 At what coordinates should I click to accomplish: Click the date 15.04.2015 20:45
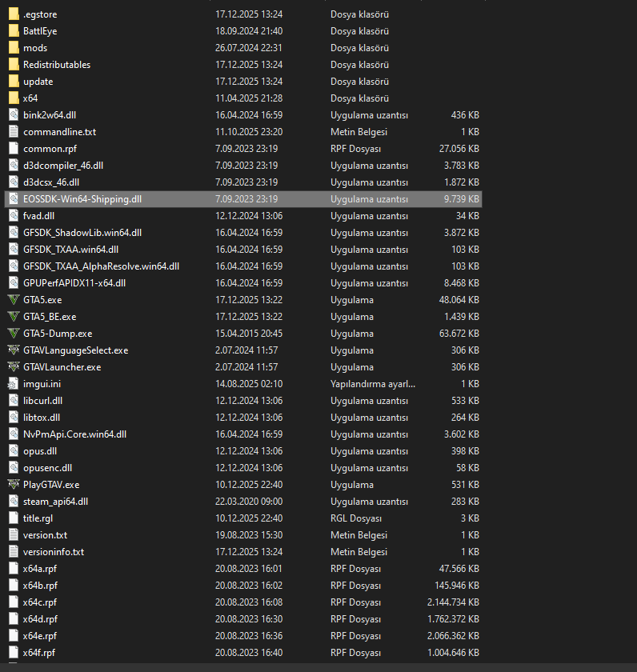coord(249,334)
